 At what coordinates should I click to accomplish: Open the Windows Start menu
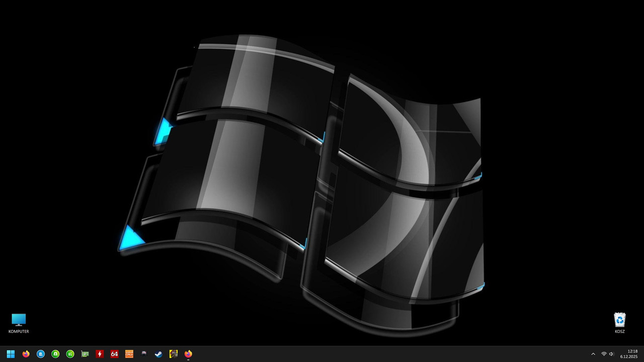click(x=11, y=354)
